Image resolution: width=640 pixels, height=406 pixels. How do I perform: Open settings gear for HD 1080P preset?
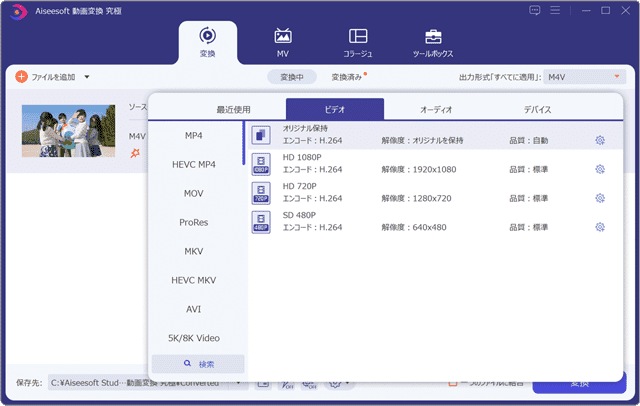pos(600,169)
